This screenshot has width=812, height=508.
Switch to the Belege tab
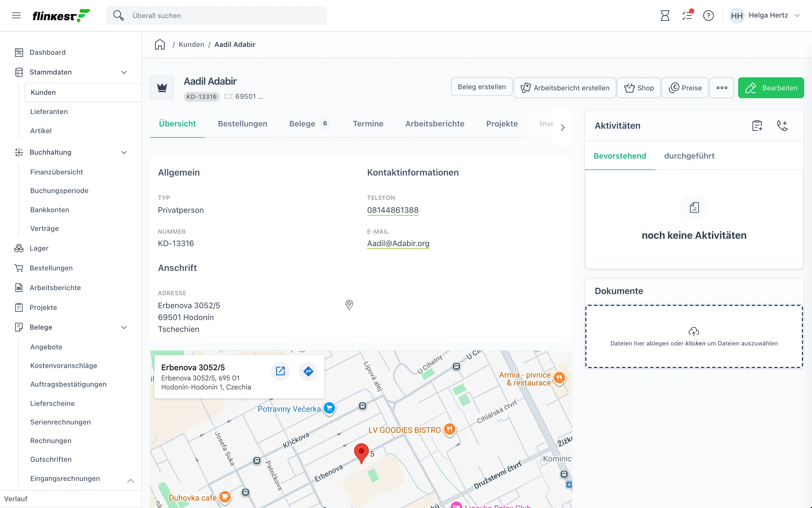[310, 124]
